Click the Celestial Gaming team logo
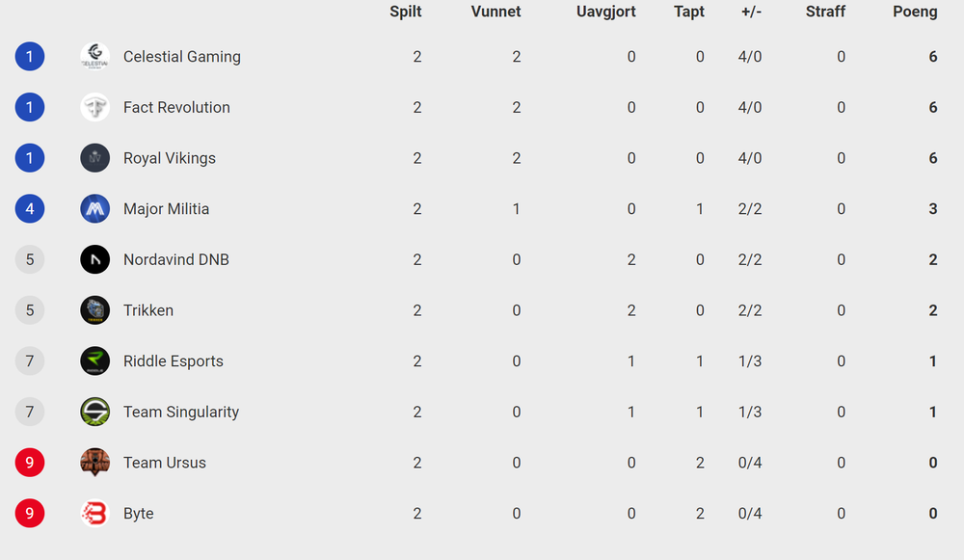 94,57
